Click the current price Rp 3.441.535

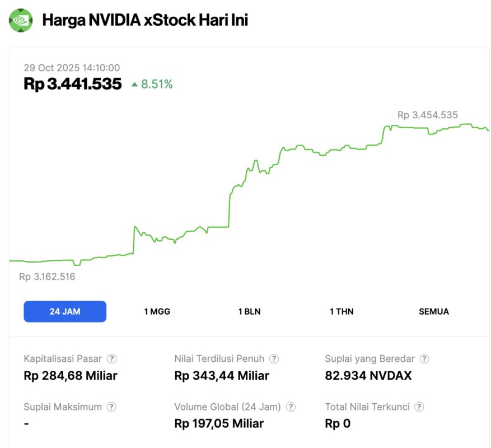coord(73,84)
